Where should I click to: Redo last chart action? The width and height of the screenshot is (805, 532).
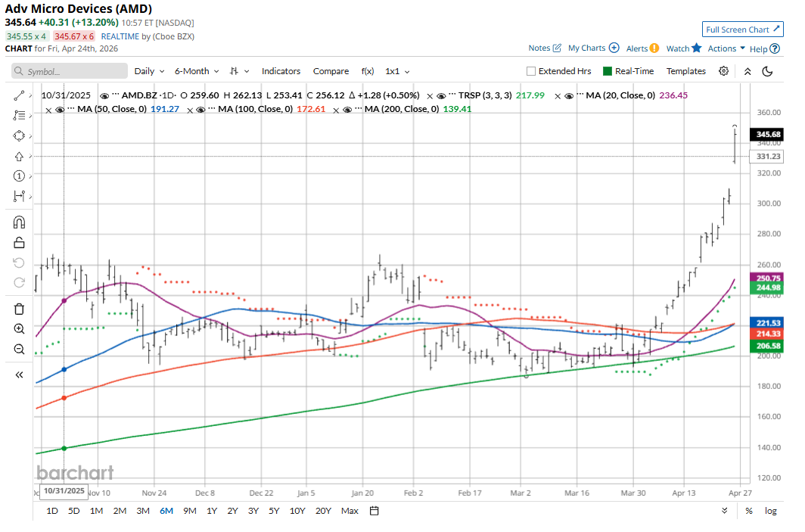19,283
